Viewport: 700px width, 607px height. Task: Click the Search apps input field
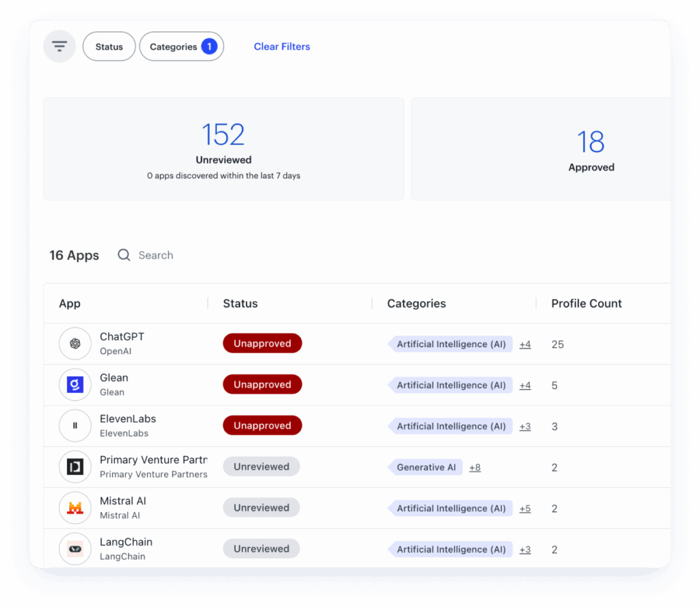(x=178, y=255)
